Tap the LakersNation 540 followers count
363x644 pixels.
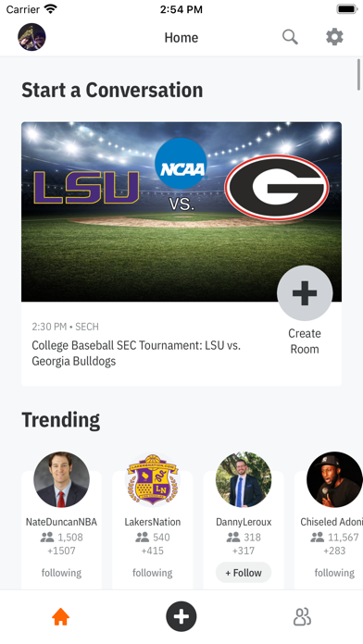click(x=153, y=538)
